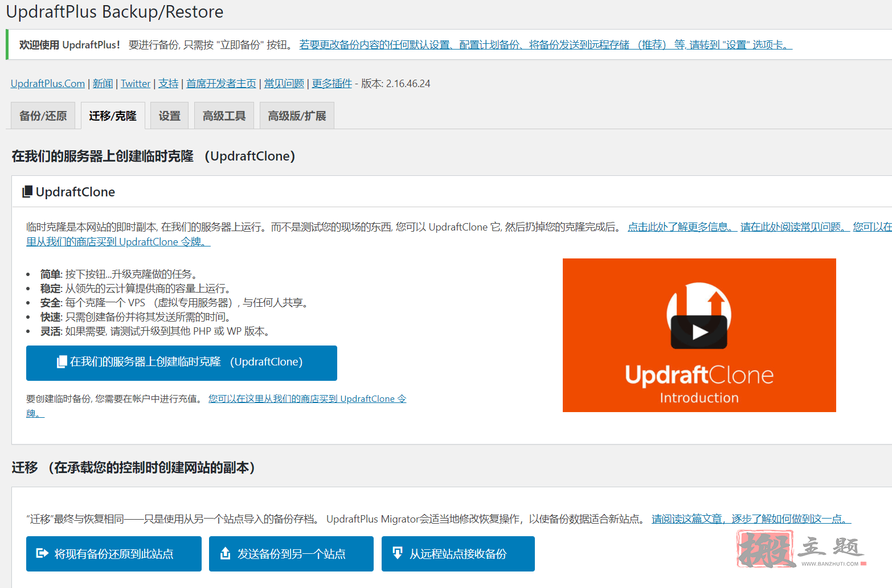The image size is (892, 588).
Task: Open the 备份/还原 tab
Action: tap(43, 116)
